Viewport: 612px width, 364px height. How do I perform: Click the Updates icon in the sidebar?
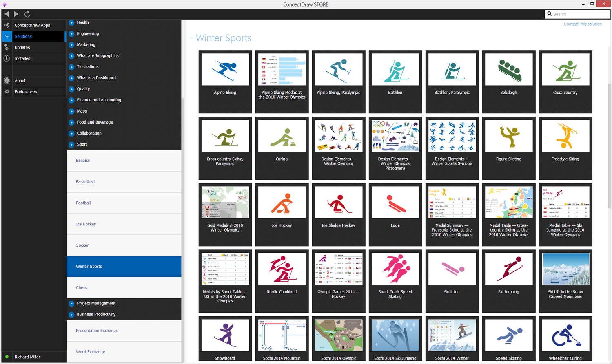click(7, 47)
